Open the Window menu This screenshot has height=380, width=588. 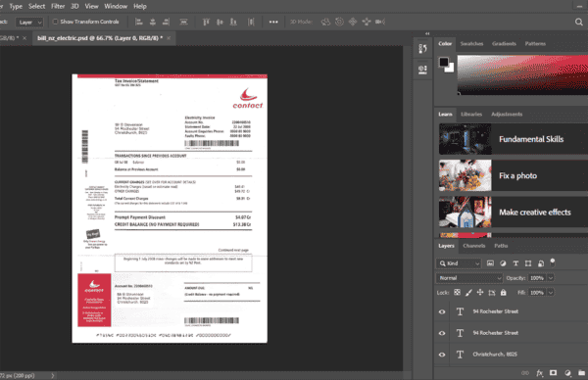[x=116, y=7]
